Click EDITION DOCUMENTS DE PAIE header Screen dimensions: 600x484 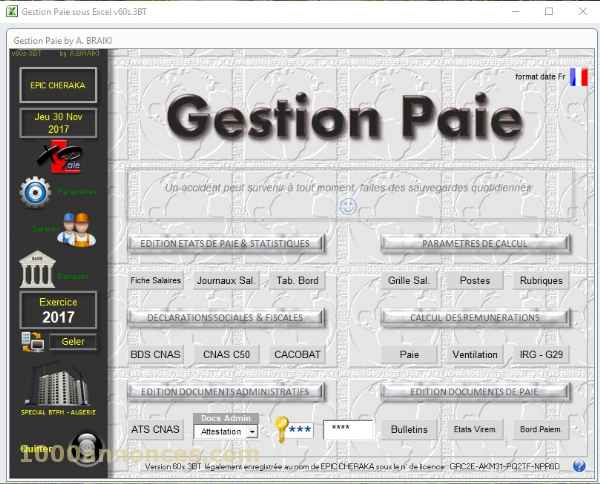[475, 392]
